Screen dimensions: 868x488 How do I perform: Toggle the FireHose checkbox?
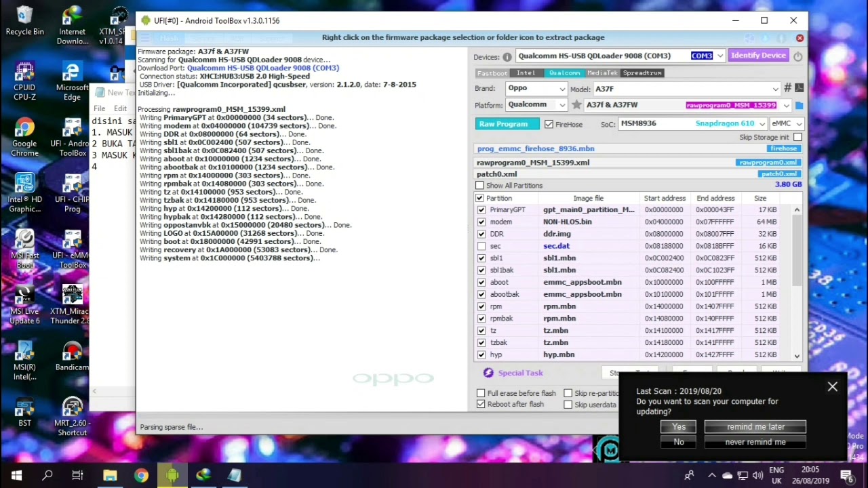point(549,124)
